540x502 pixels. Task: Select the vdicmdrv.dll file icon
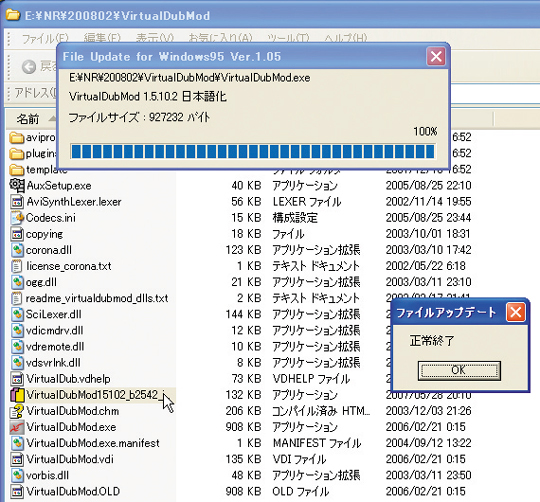click(17, 331)
